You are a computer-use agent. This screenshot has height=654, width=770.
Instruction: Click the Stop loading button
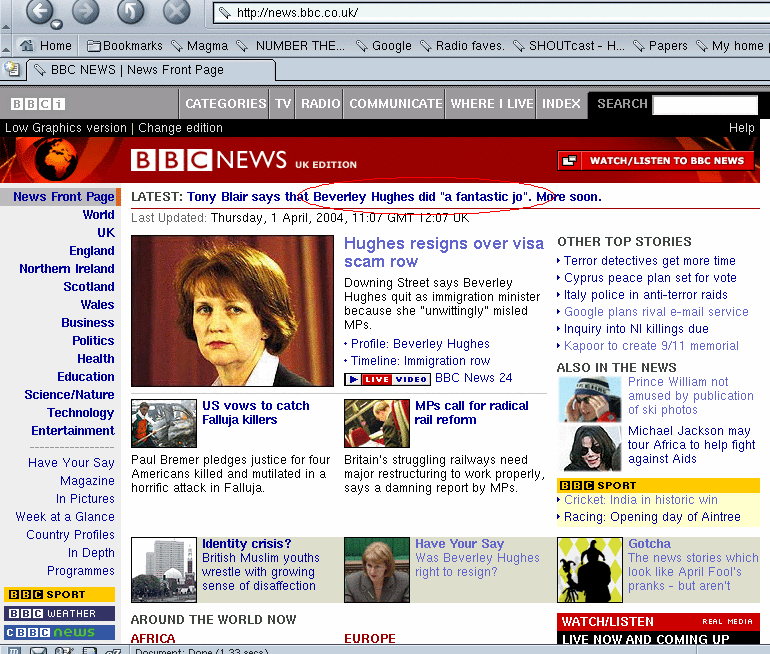(176, 11)
